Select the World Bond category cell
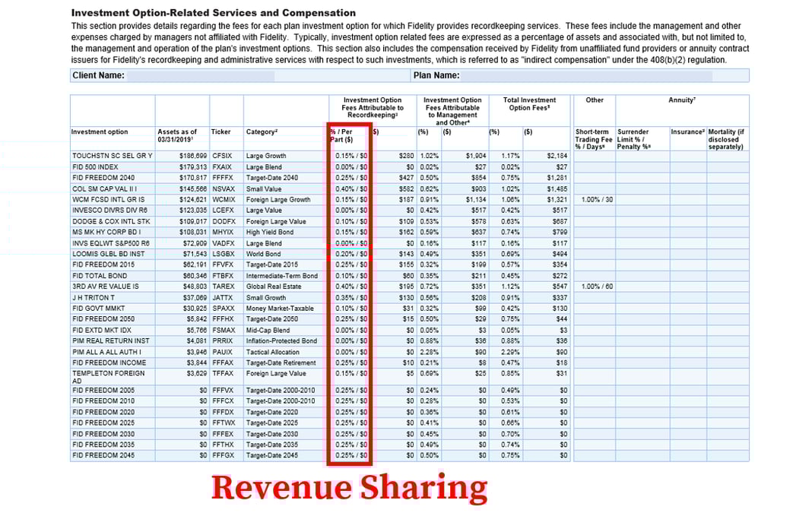The image size is (812, 513). 263,254
